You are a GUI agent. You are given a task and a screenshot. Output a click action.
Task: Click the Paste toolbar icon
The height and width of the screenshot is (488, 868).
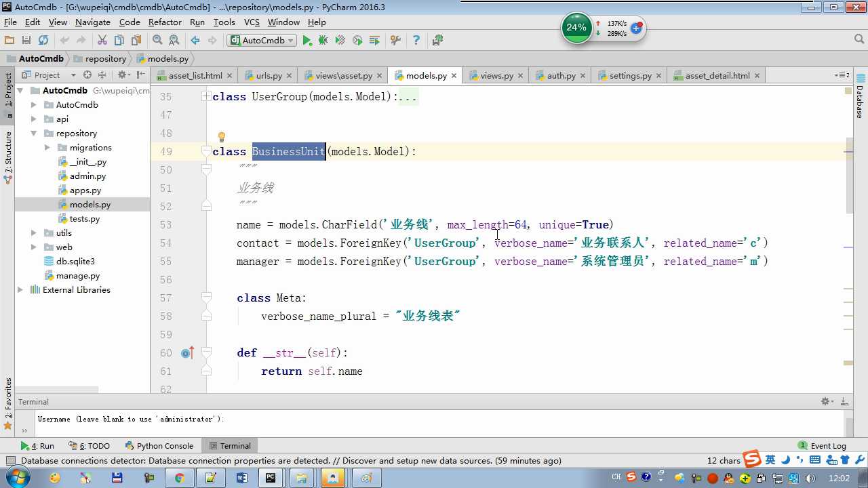point(136,41)
